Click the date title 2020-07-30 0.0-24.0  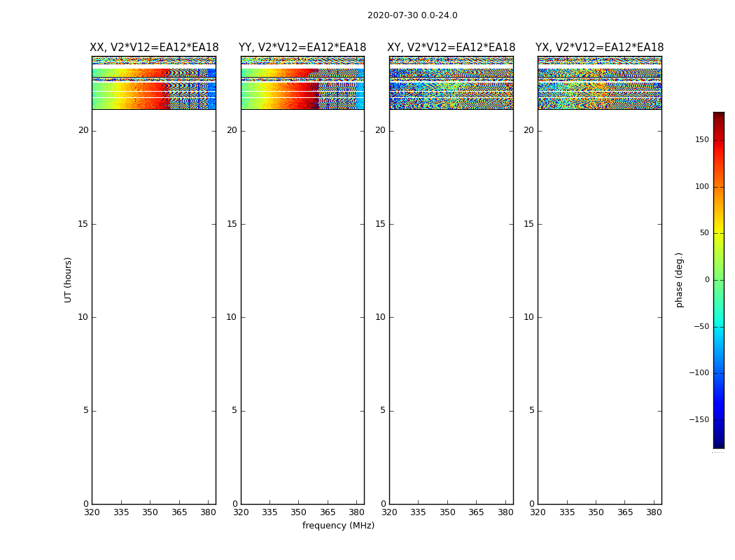click(412, 15)
